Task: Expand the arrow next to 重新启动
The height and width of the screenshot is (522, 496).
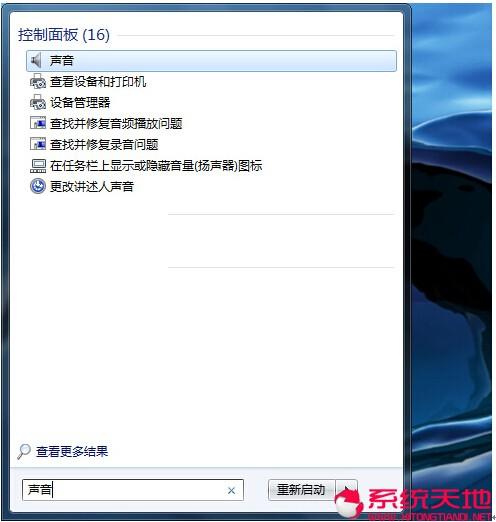Action: 347,490
